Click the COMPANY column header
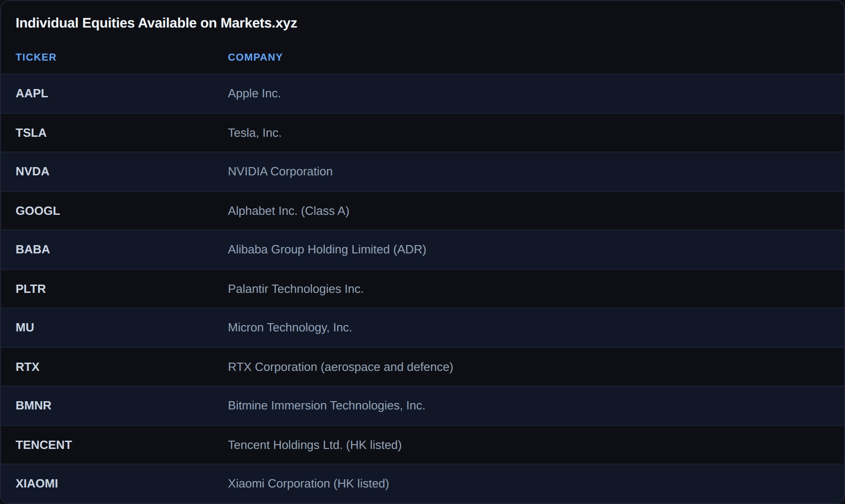Image resolution: width=845 pixels, height=504 pixels. [x=255, y=57]
